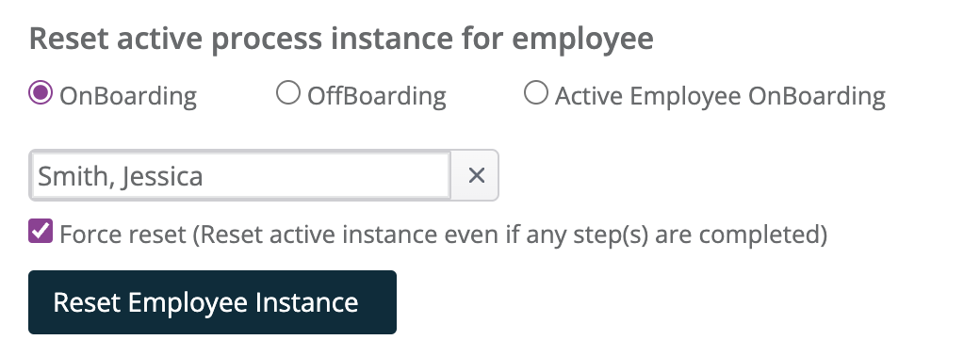Focus the employee name input field
980x356 pixels.
(x=240, y=175)
